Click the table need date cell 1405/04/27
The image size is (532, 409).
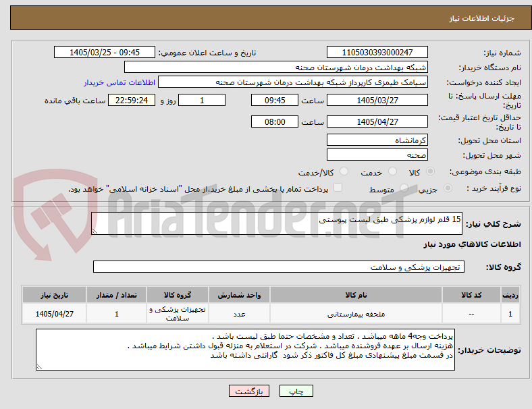[54, 314]
